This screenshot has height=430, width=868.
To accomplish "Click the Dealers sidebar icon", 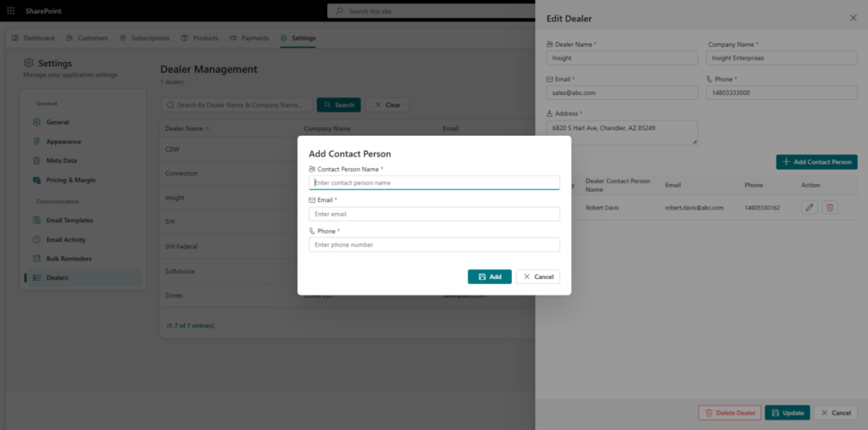I will [x=36, y=277].
